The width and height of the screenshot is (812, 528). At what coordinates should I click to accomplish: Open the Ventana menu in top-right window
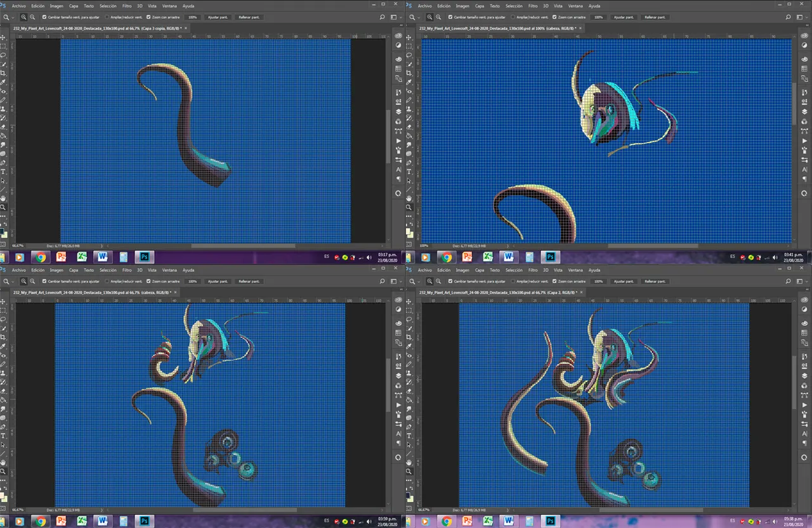(577, 6)
